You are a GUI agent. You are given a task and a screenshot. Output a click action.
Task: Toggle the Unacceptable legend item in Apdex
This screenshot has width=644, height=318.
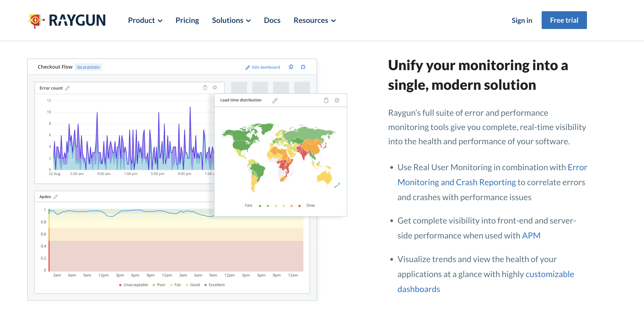pyautogui.click(x=133, y=285)
